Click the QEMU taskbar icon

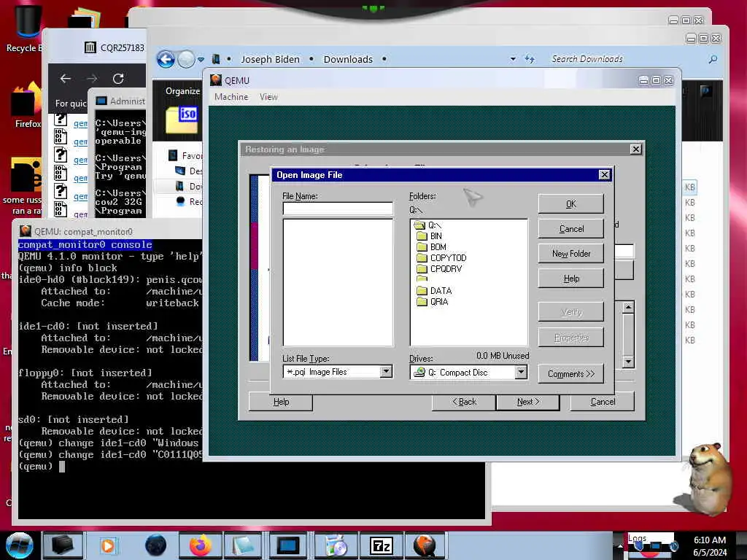pyautogui.click(x=425, y=545)
